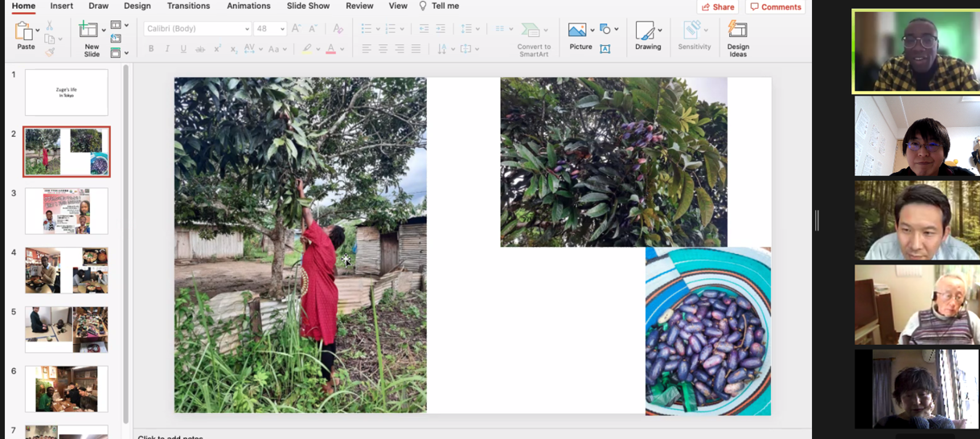
Task: Toggle Underline formatting
Action: [183, 49]
